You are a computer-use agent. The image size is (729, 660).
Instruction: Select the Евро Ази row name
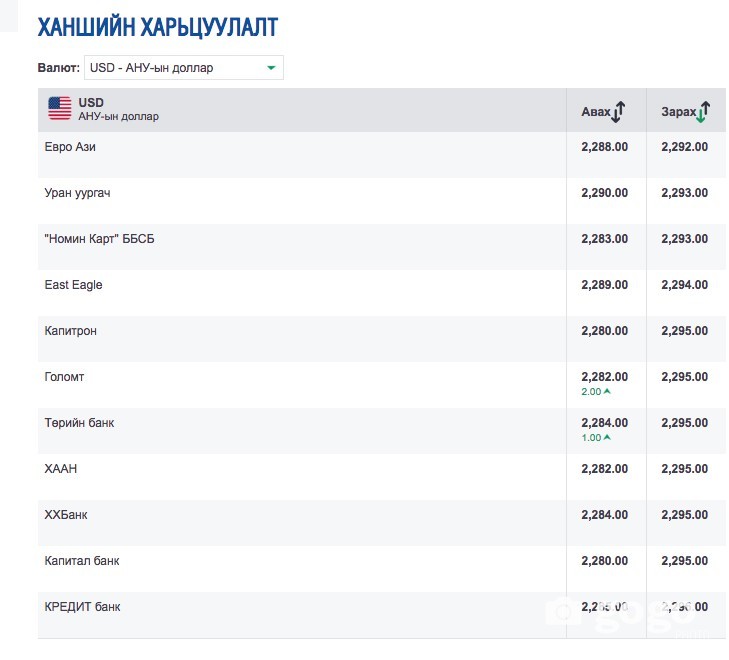[70, 147]
